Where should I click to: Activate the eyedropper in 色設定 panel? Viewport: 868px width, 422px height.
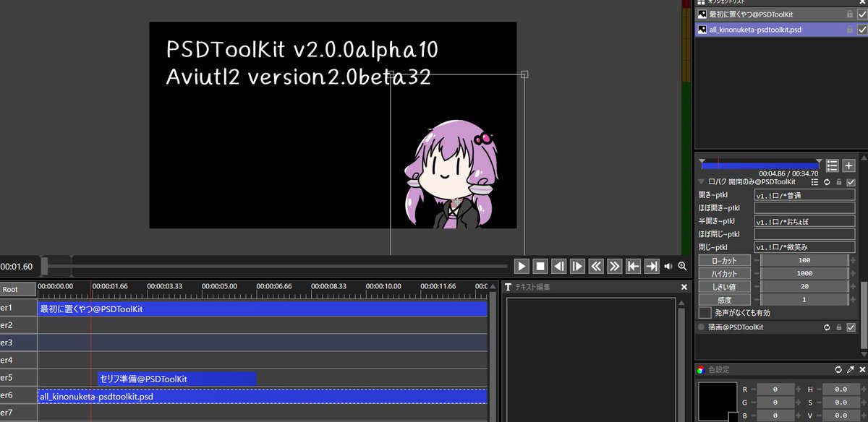click(x=851, y=369)
